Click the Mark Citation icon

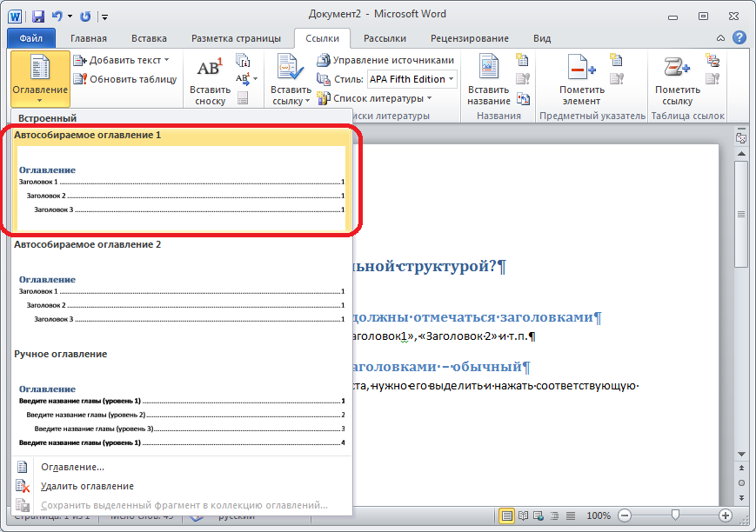click(x=677, y=70)
